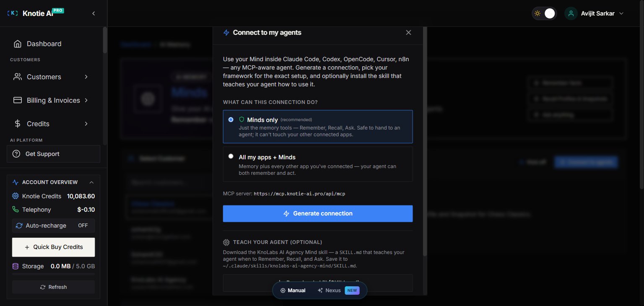Click the SKILL.md save path text

pos(290,266)
